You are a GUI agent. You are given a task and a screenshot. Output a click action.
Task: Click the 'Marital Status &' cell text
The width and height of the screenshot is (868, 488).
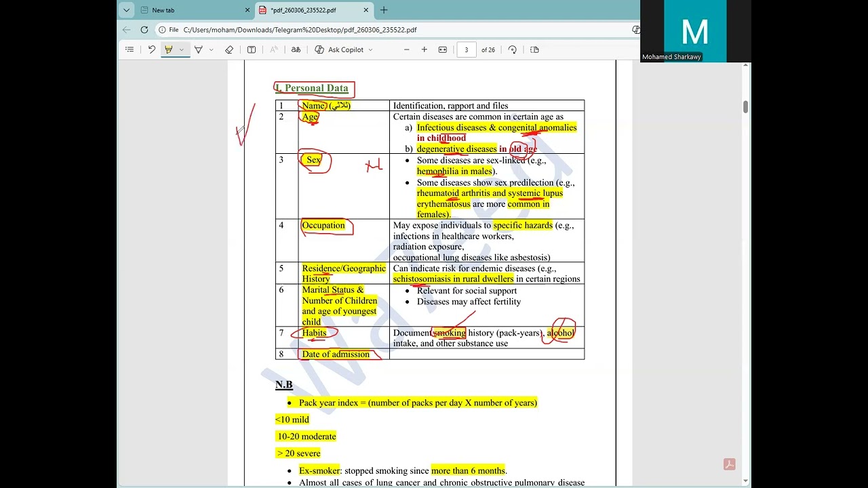(332, 289)
